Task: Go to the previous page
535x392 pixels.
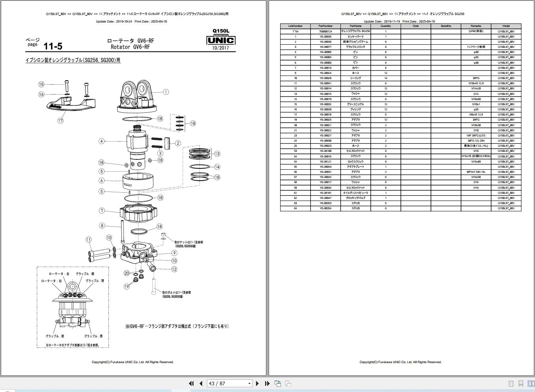Action: 201,383
